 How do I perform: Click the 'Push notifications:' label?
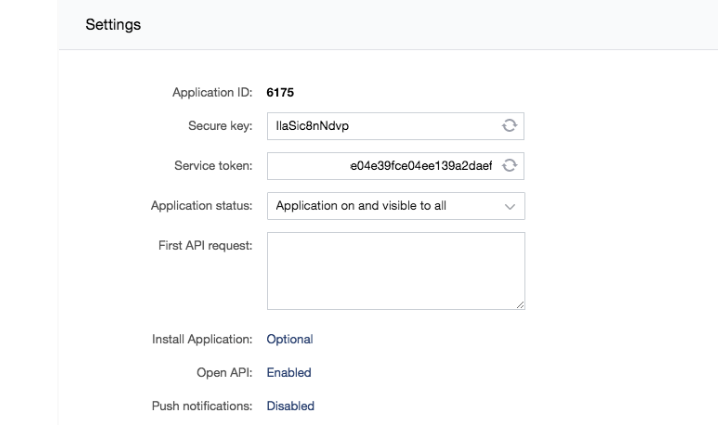tap(202, 406)
